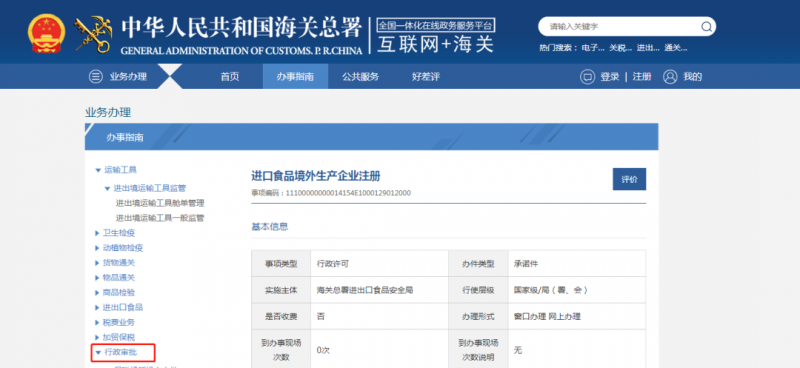Open the 我的 account link
The image size is (800, 368).
pos(693,77)
